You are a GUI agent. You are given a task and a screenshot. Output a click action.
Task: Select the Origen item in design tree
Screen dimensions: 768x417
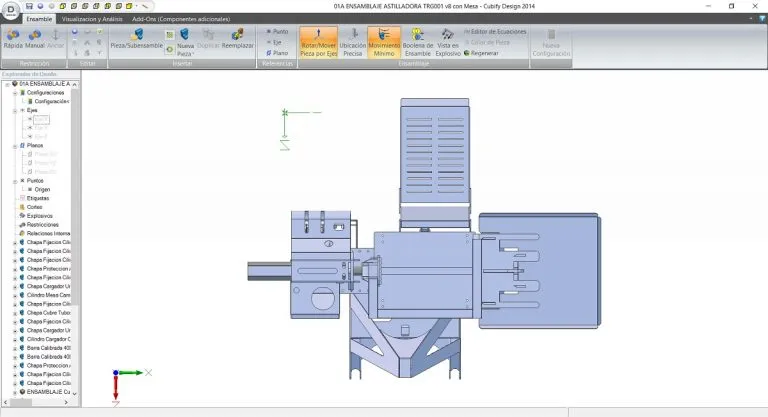[42, 189]
